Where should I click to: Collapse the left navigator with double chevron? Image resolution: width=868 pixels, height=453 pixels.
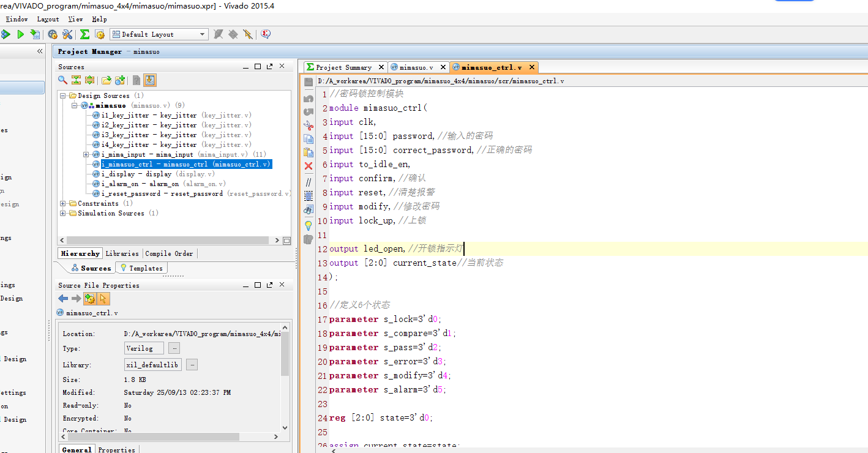[x=40, y=51]
